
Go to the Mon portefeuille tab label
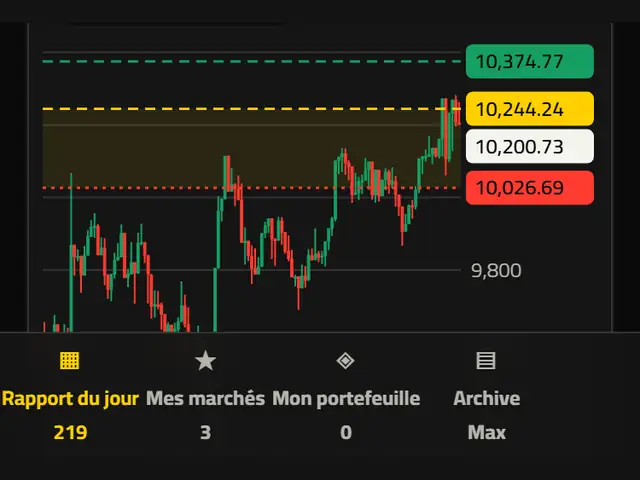(x=346, y=398)
